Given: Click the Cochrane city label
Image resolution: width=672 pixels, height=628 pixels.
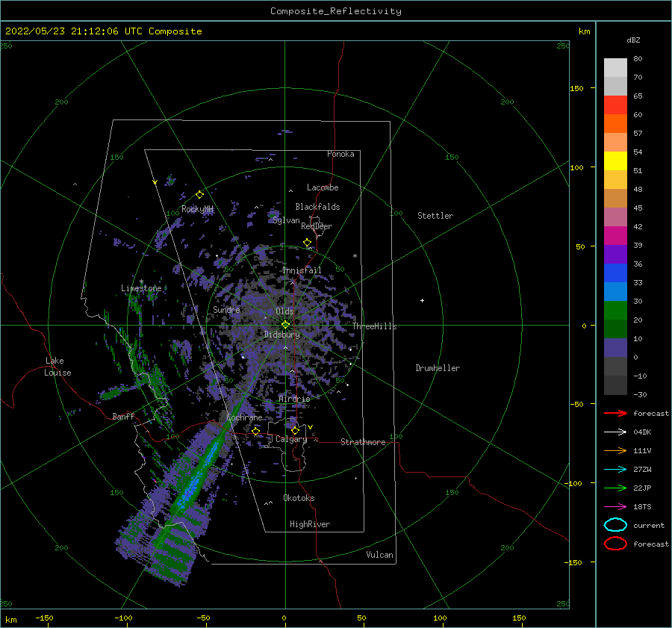Looking at the screenshot, I should pos(244,417).
